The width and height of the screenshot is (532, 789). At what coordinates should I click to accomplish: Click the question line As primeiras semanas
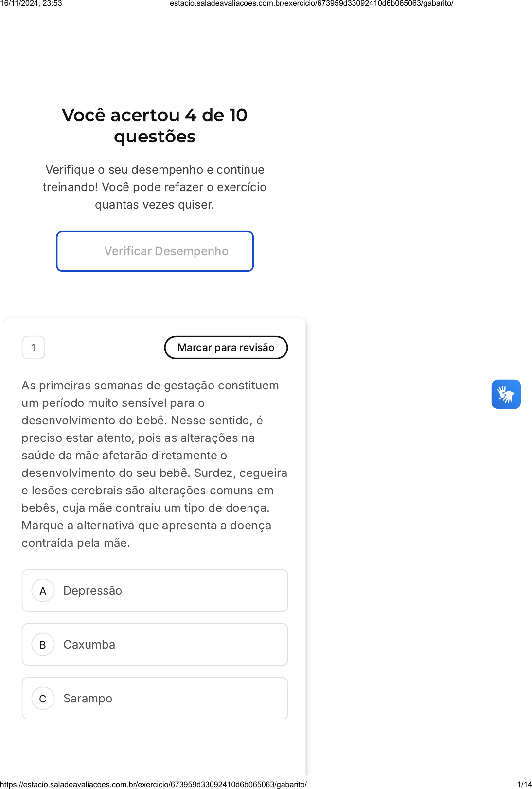150,386
